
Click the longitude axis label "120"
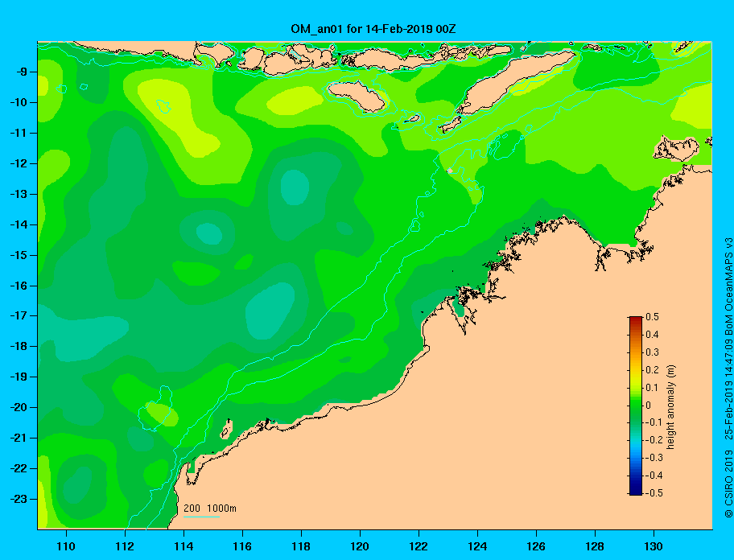(x=360, y=546)
